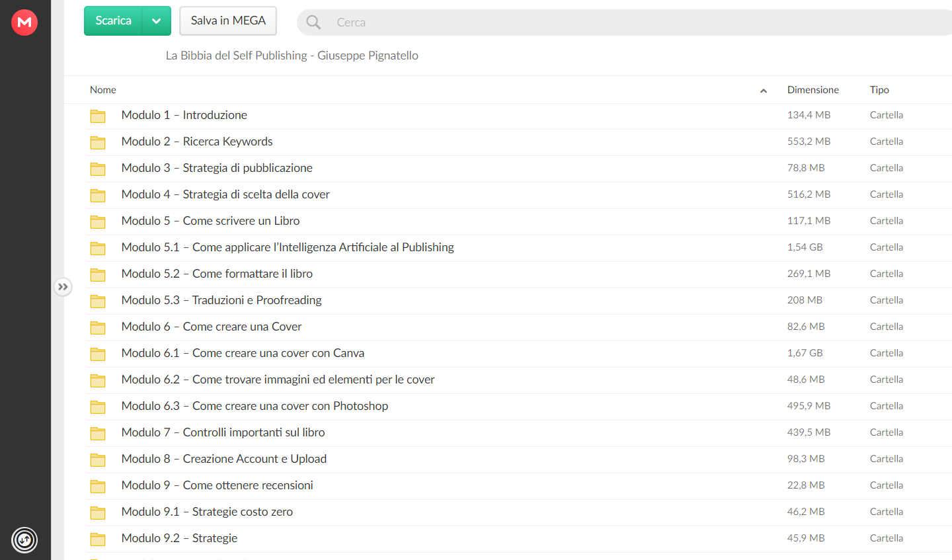The image size is (952, 560).
Task: Select folder icon for Modulo 5.2 – Come formattare il libro
Action: (x=98, y=275)
